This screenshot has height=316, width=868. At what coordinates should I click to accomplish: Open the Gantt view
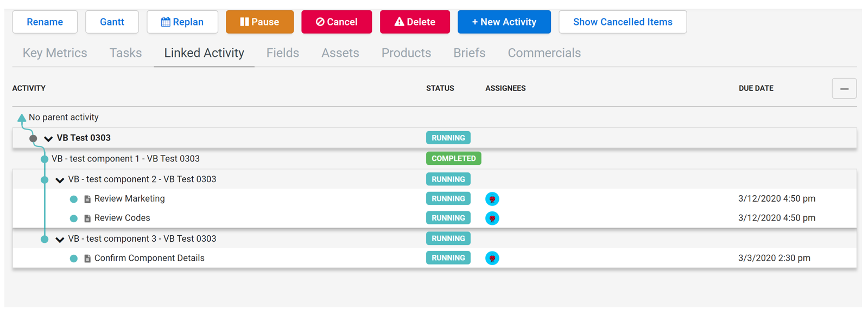(x=112, y=22)
